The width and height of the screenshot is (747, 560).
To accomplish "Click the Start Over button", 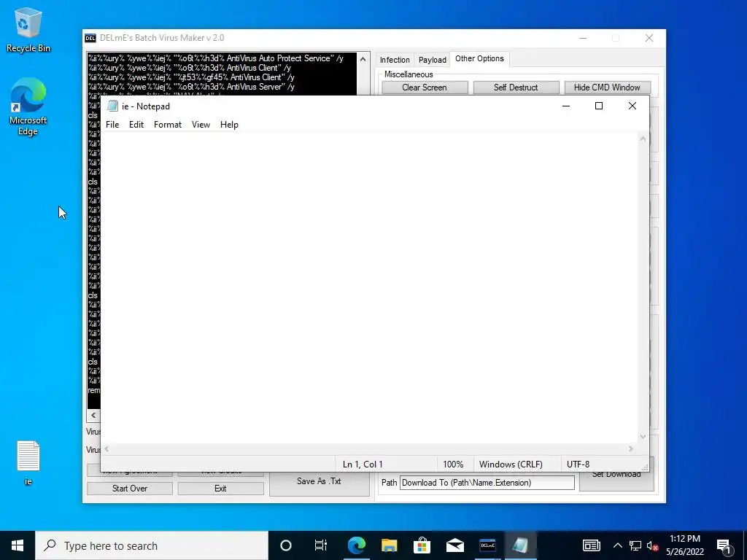I will (130, 489).
